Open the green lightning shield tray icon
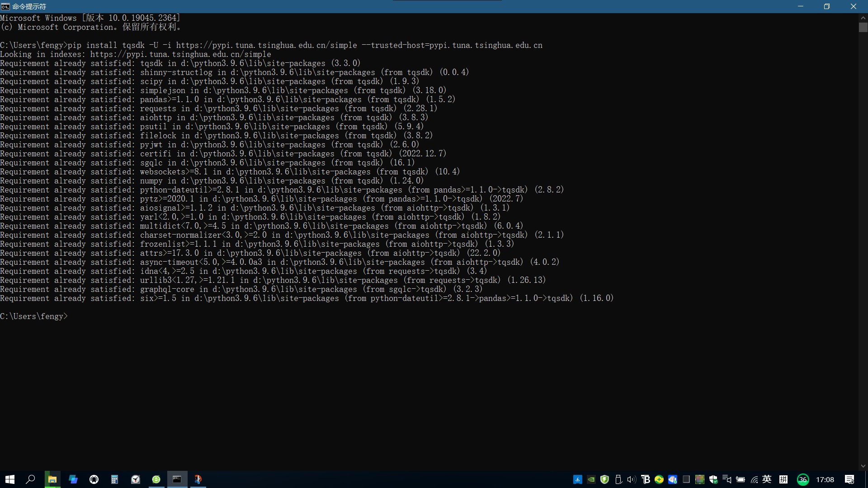This screenshot has height=488, width=868. point(604,480)
